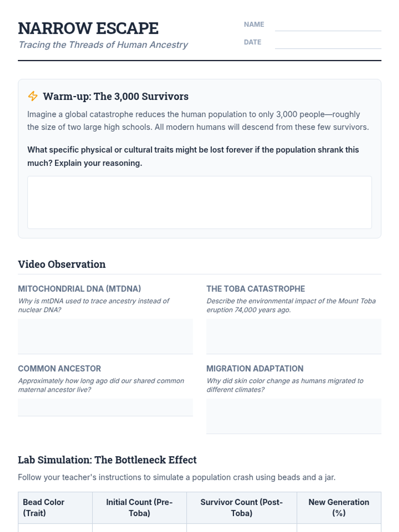The height and width of the screenshot is (532, 399).
Task: Click the Survivor Count (Post-Toba) column header
Action: [x=241, y=507]
